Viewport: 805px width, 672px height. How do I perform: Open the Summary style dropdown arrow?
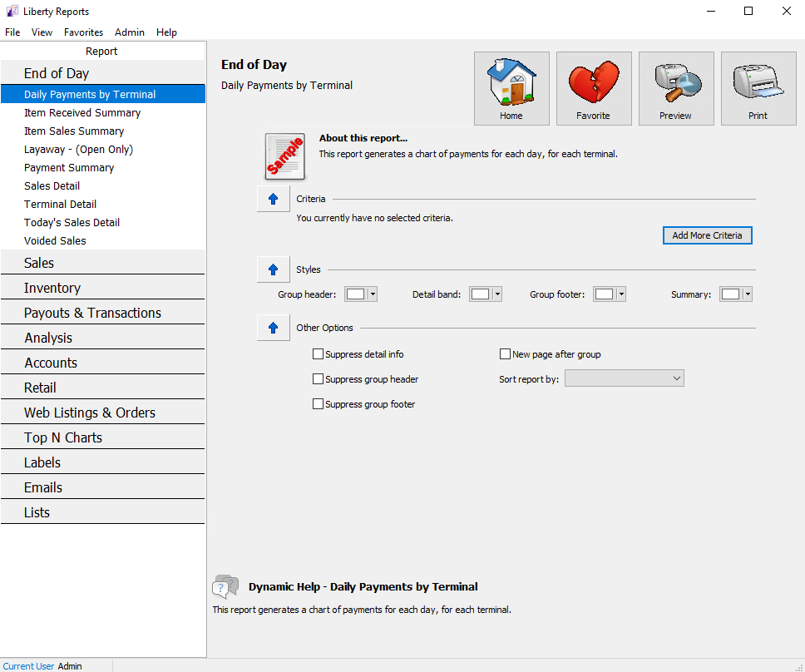click(x=748, y=294)
